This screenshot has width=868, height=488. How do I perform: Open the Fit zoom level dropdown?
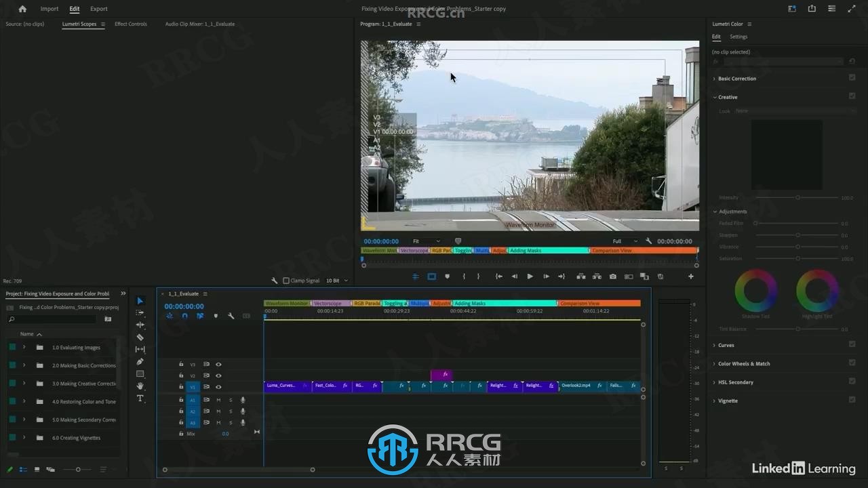click(426, 241)
